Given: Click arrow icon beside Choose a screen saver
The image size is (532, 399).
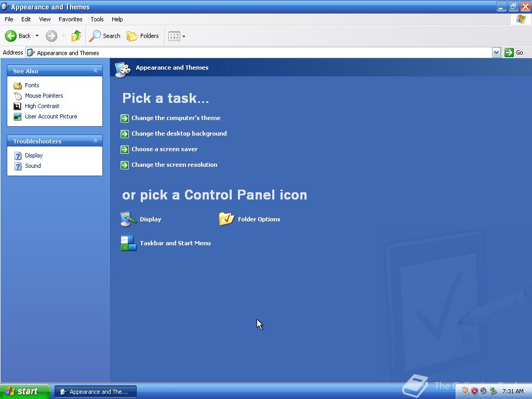Looking at the screenshot, I should tap(125, 150).
